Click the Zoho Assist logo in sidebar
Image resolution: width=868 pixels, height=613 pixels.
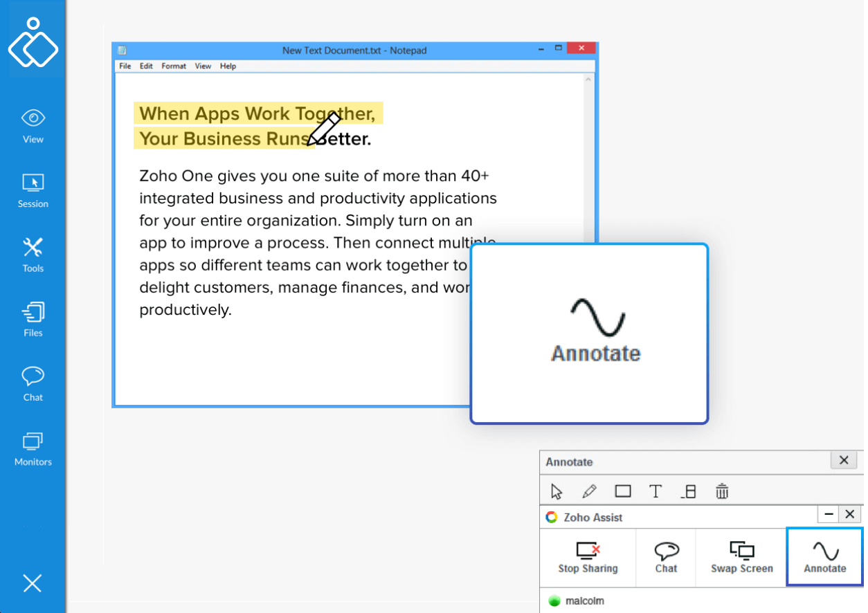pyautogui.click(x=33, y=42)
